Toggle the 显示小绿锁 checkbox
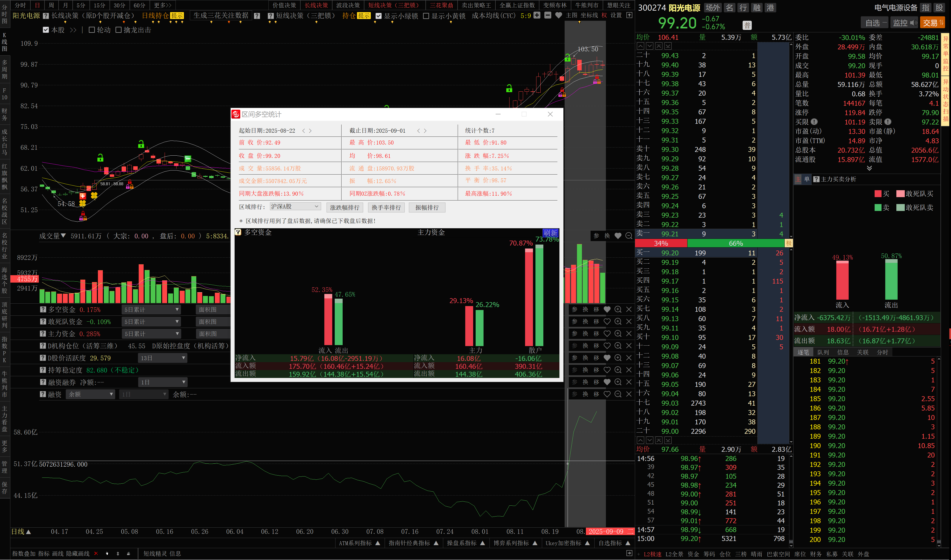 pos(379,16)
